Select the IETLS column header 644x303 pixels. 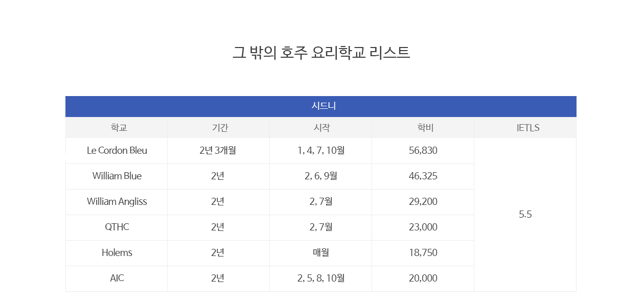point(525,128)
